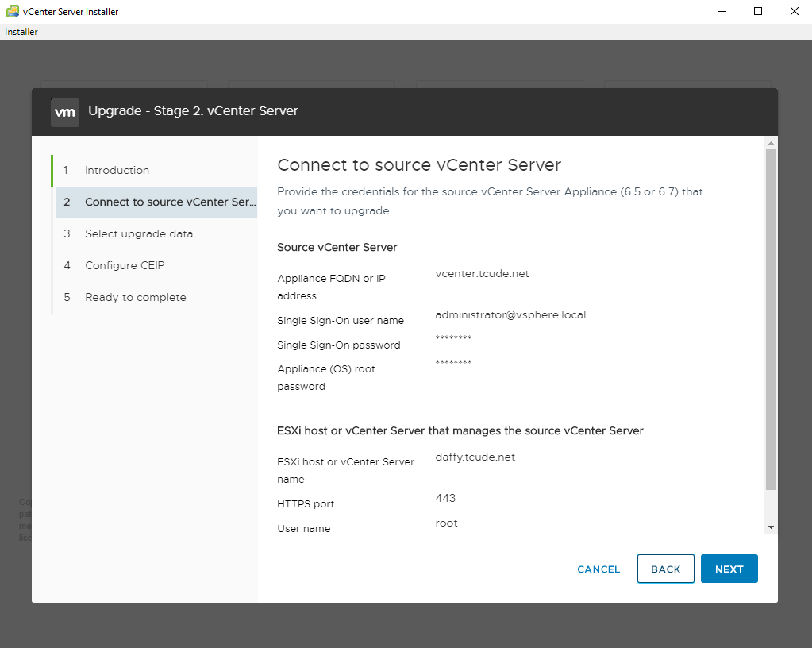This screenshot has height=648, width=812.
Task: Click the 'Single Sign-On user name' label
Action: point(341,321)
